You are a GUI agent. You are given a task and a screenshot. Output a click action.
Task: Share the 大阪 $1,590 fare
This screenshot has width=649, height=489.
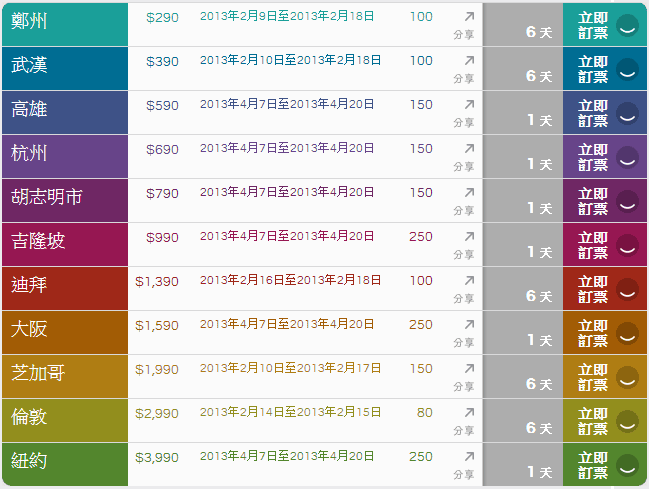468,325
